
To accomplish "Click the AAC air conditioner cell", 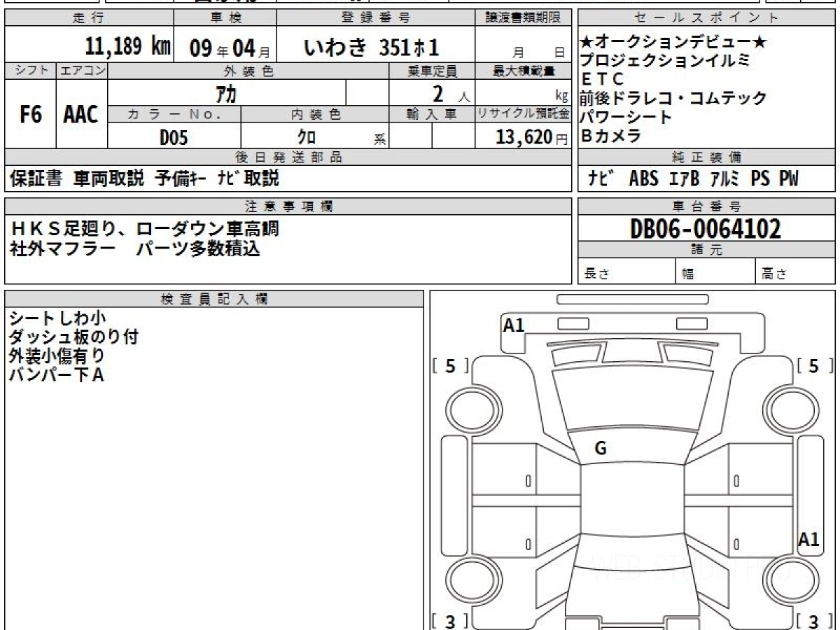I will (81, 114).
